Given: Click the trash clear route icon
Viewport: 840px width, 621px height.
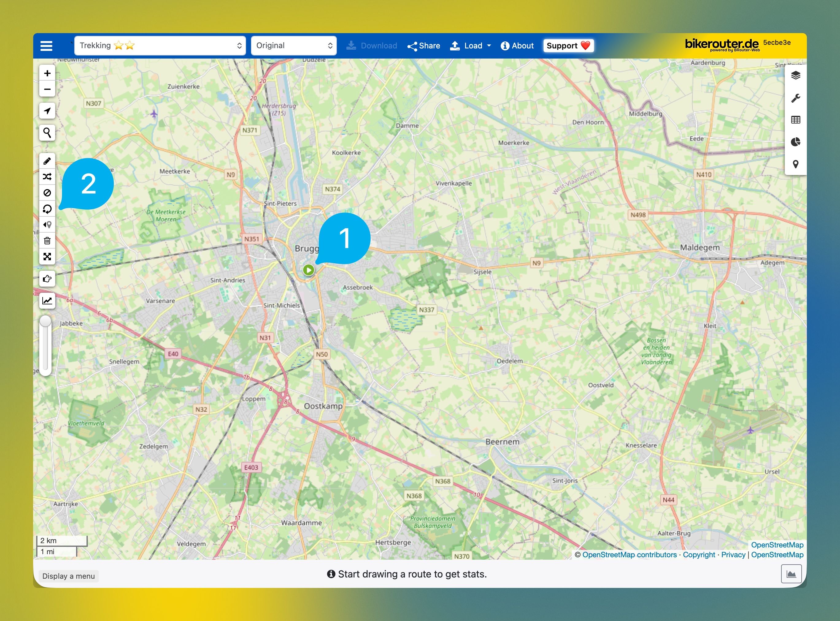Looking at the screenshot, I should [47, 241].
